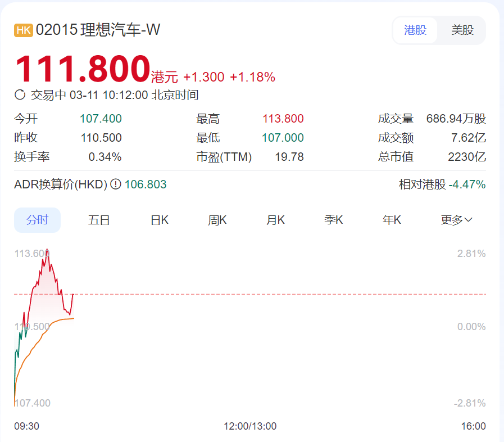The image size is (504, 442).
Task: Click the stock title 02015 理想汽车-W
Action: [98, 30]
